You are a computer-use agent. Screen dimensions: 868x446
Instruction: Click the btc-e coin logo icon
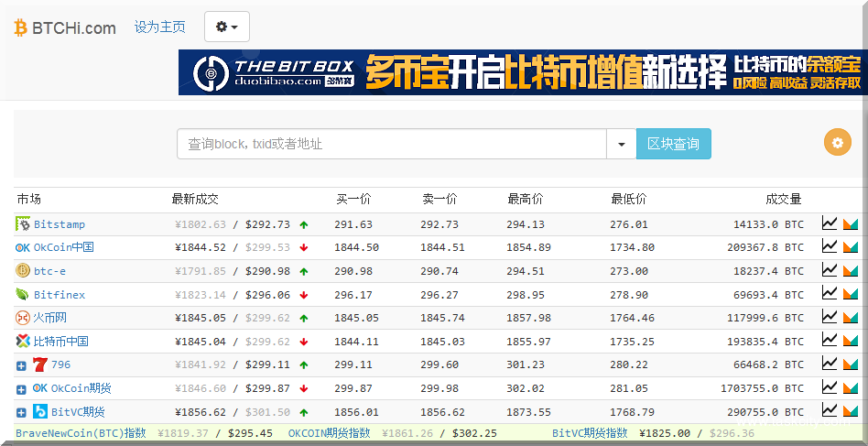coord(23,270)
